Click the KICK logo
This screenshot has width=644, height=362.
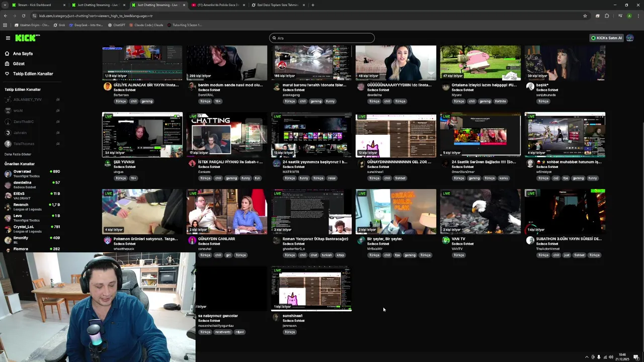(x=27, y=38)
